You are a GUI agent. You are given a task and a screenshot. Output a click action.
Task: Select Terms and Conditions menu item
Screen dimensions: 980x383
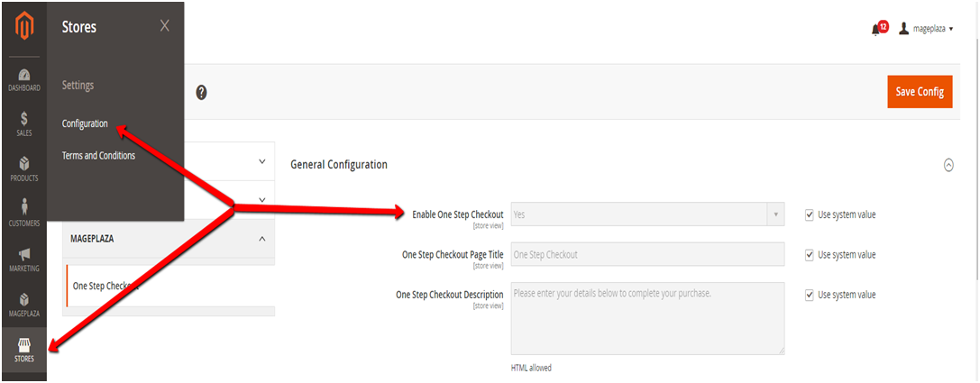[98, 155]
